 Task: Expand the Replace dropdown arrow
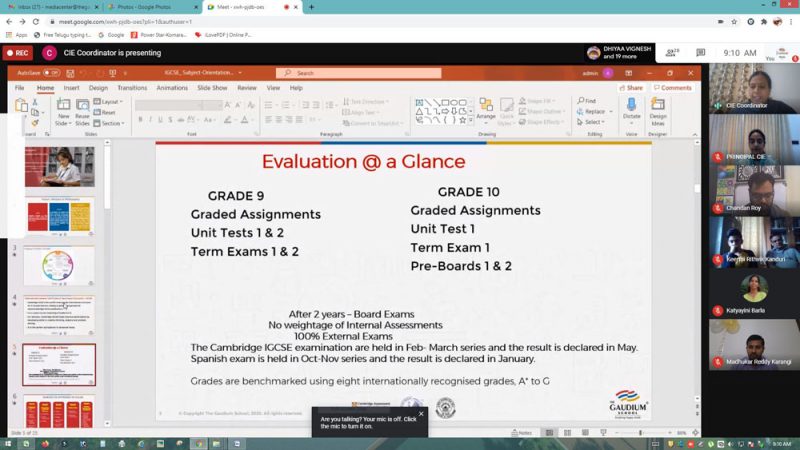click(x=611, y=111)
